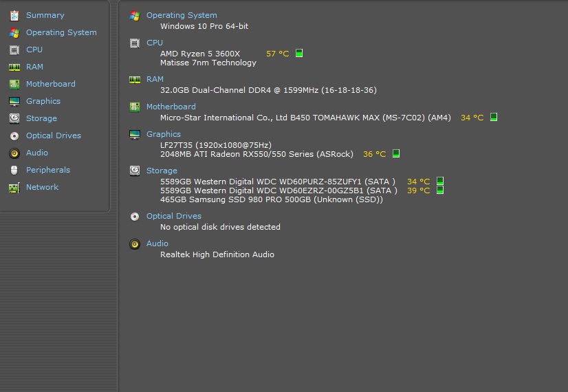This screenshot has width=568, height=392.
Task: Click the Operating System Windows flag sidebar icon
Action: click(14, 33)
